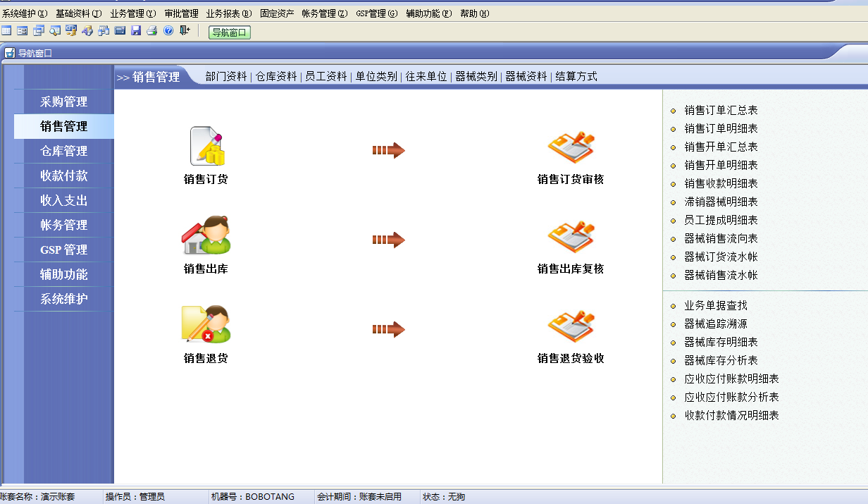This screenshot has width=868, height=504.
Task: Open the 销售退货 icon
Action: pos(206,324)
